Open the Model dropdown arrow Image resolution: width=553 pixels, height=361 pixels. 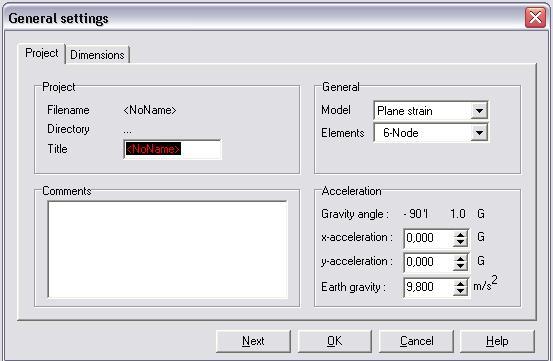[x=479, y=111]
